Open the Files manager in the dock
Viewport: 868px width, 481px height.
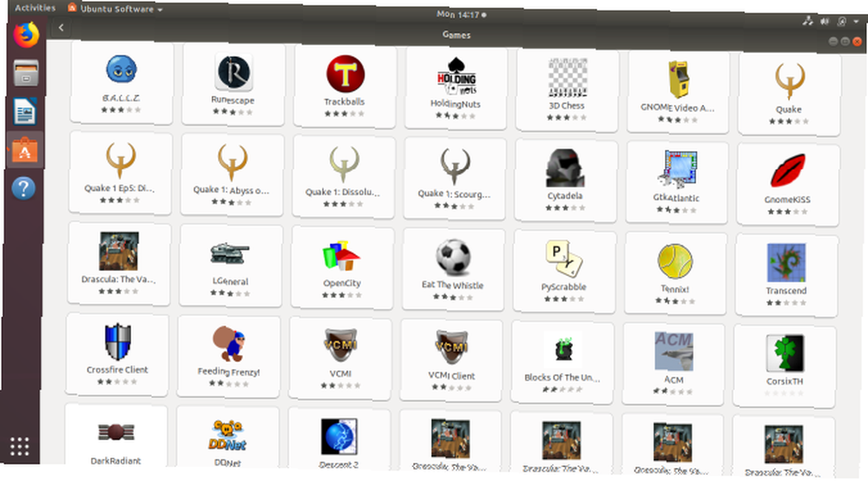pos(25,73)
